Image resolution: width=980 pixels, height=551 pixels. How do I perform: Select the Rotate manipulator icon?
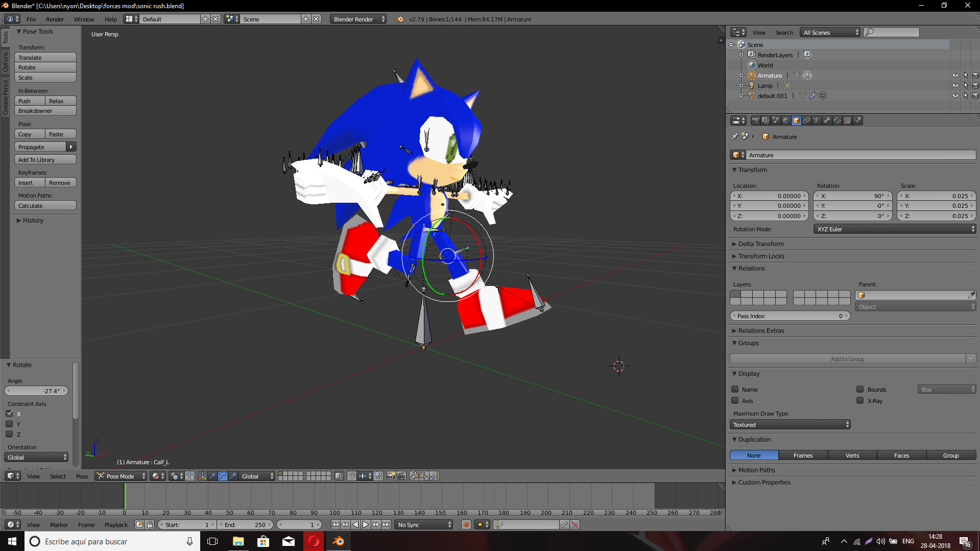(x=223, y=476)
